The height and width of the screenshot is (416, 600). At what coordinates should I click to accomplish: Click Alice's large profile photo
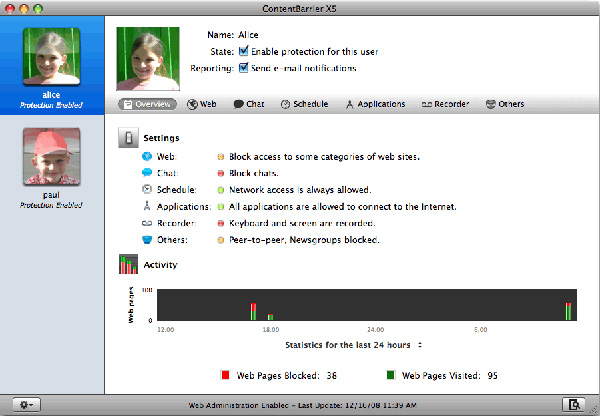148,59
